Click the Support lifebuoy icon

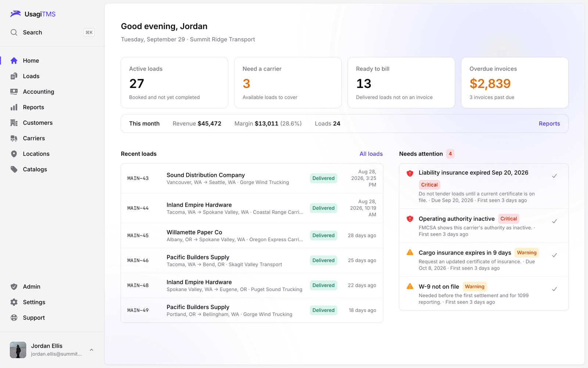14,318
